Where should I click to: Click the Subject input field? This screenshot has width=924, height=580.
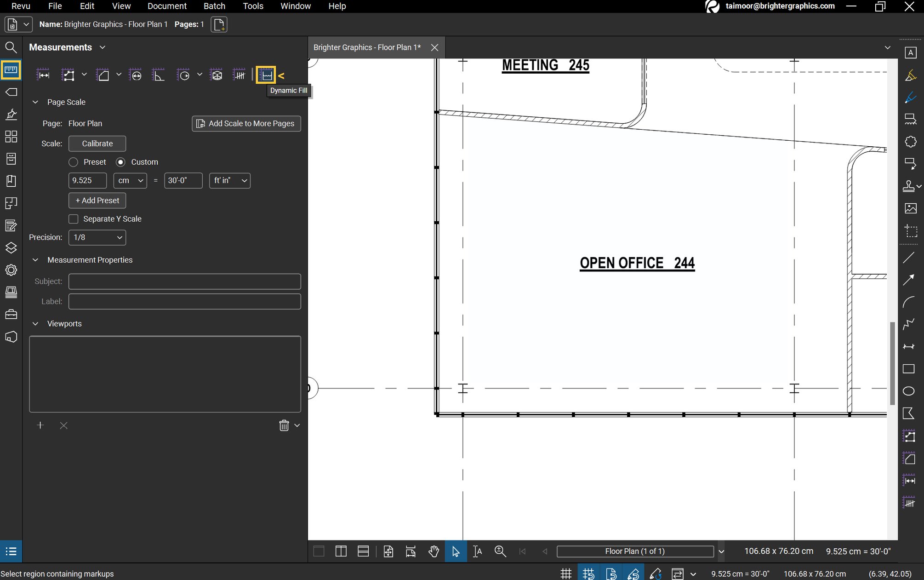(184, 281)
